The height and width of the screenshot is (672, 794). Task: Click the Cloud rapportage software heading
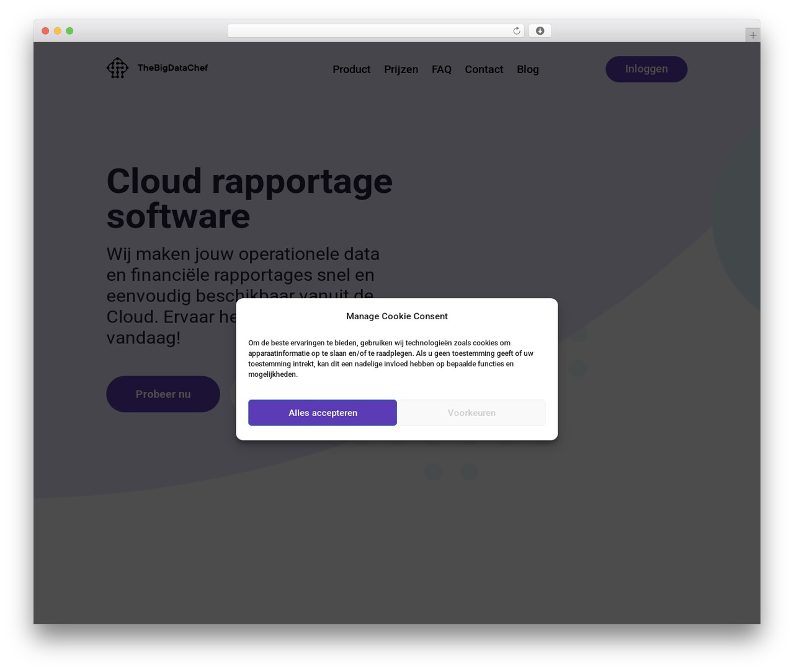coord(249,198)
